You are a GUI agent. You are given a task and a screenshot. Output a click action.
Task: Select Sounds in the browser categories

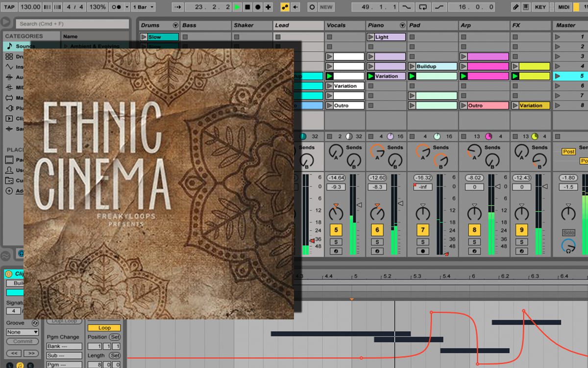[25, 46]
